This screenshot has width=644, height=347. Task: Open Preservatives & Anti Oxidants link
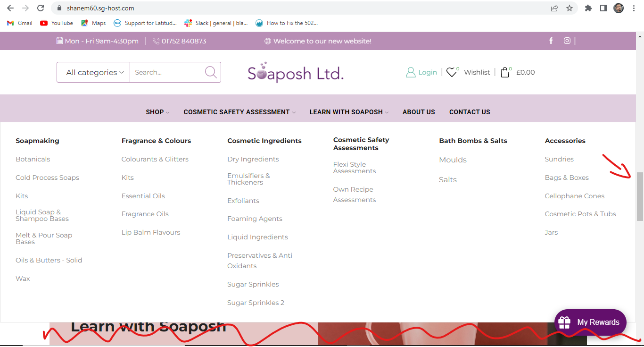click(x=260, y=261)
